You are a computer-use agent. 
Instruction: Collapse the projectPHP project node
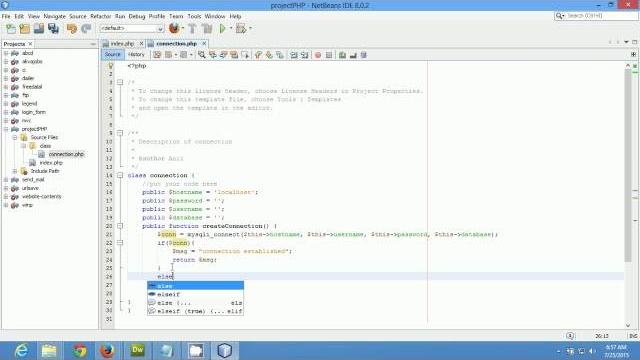click(6, 129)
